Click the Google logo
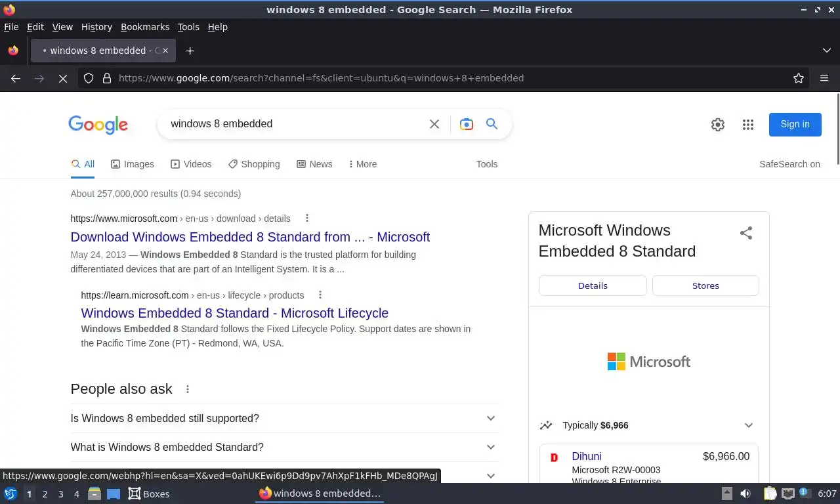The height and width of the screenshot is (504, 840). (98, 124)
